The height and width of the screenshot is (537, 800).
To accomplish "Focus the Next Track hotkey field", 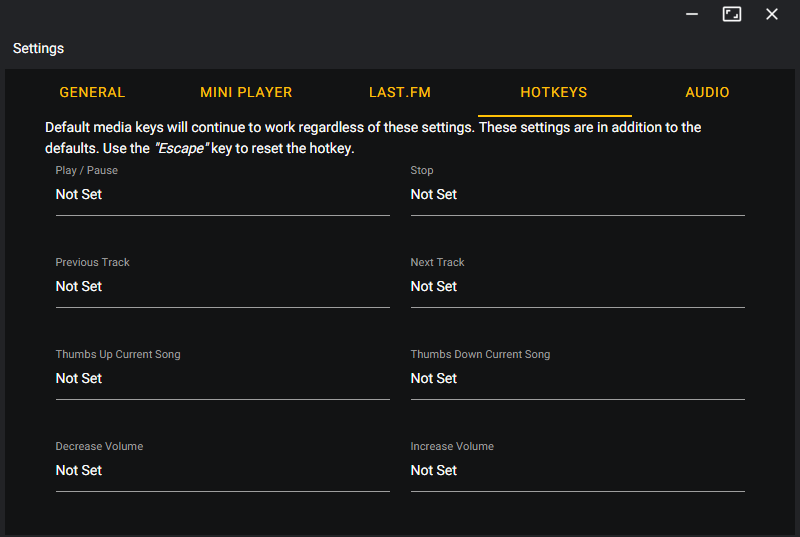I will click(577, 287).
